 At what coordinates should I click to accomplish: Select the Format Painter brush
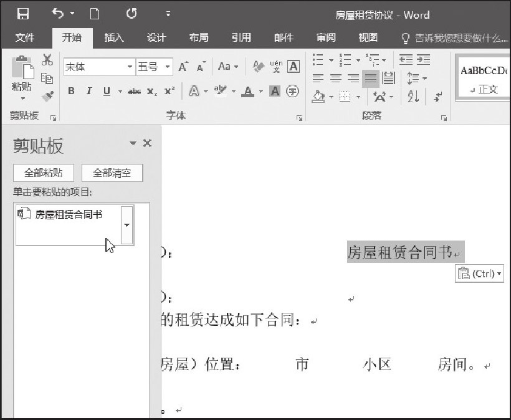tap(47, 95)
